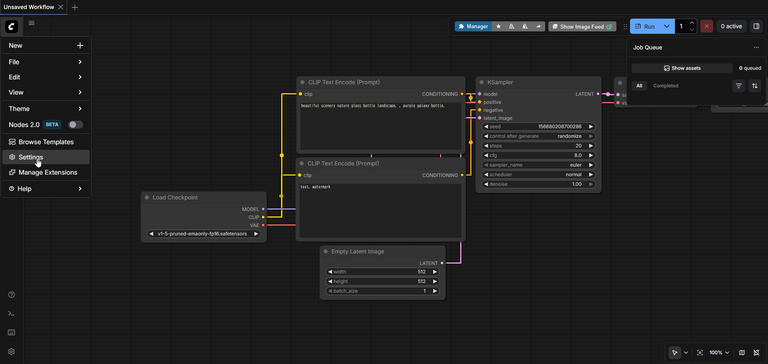Toggle the side panel icon next to 0 active
Screen dimensions: 768x364
[x=756, y=26]
